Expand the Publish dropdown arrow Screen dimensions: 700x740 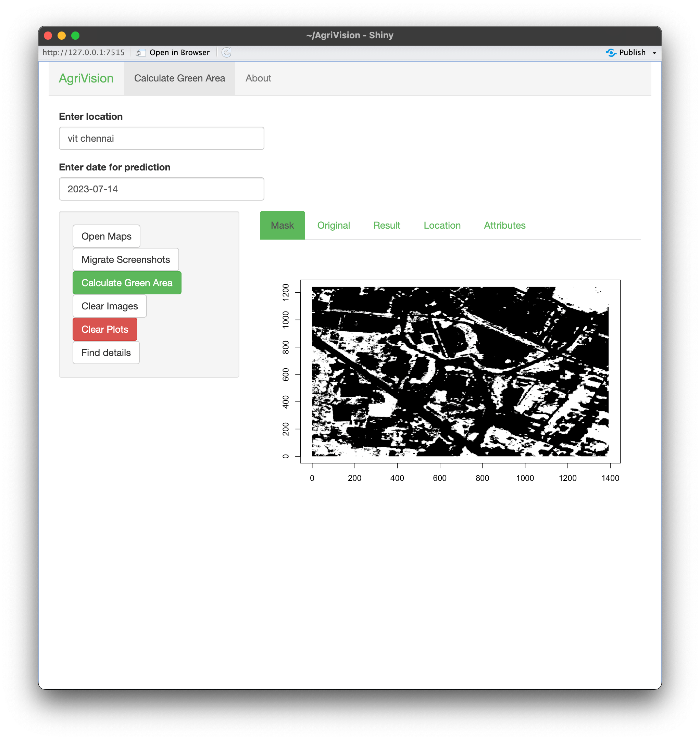tap(654, 53)
